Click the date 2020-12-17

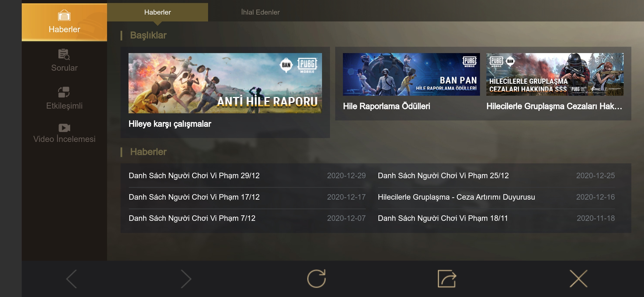[346, 197]
